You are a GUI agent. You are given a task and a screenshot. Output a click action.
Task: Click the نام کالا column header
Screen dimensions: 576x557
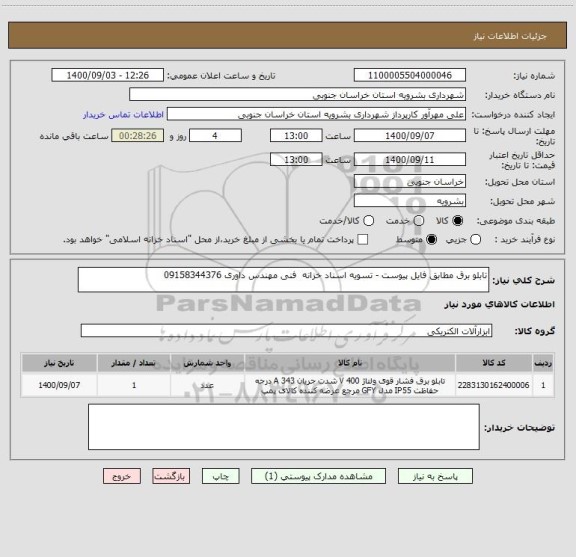pos(350,363)
